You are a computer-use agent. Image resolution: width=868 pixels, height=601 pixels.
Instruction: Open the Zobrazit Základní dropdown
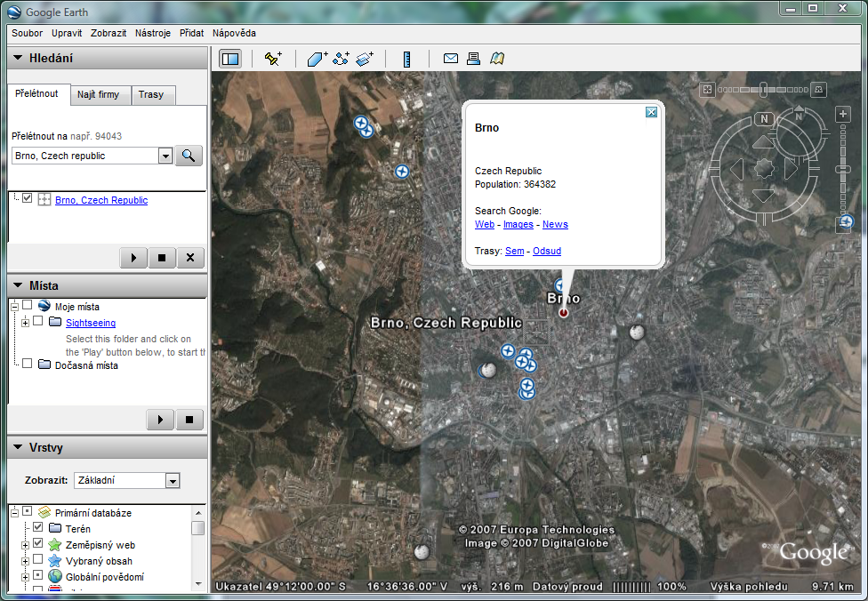coord(173,481)
